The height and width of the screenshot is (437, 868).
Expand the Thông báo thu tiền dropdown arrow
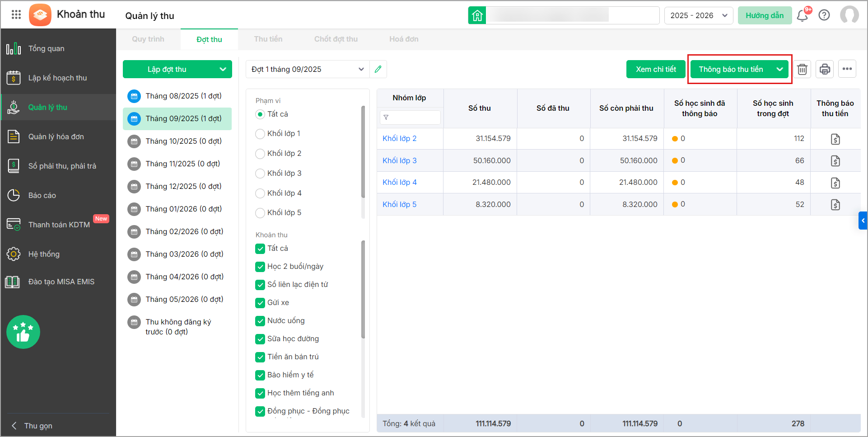779,69
